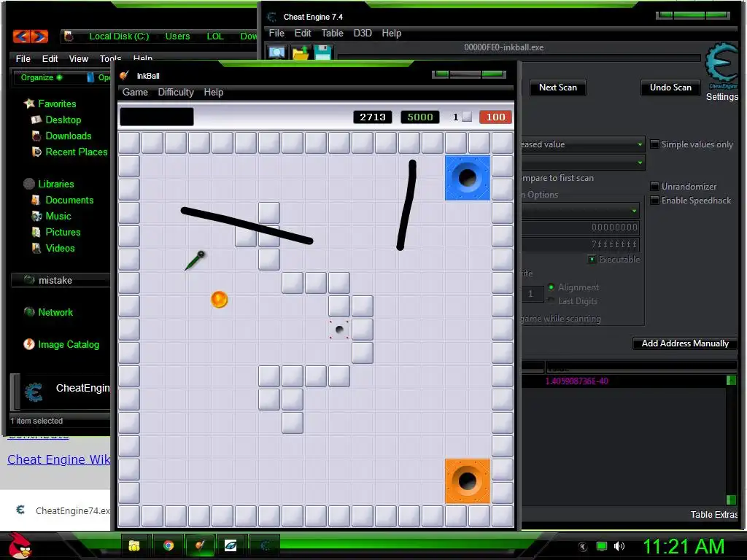
Task: Click the orange hole in InkBall
Action: coord(468,481)
